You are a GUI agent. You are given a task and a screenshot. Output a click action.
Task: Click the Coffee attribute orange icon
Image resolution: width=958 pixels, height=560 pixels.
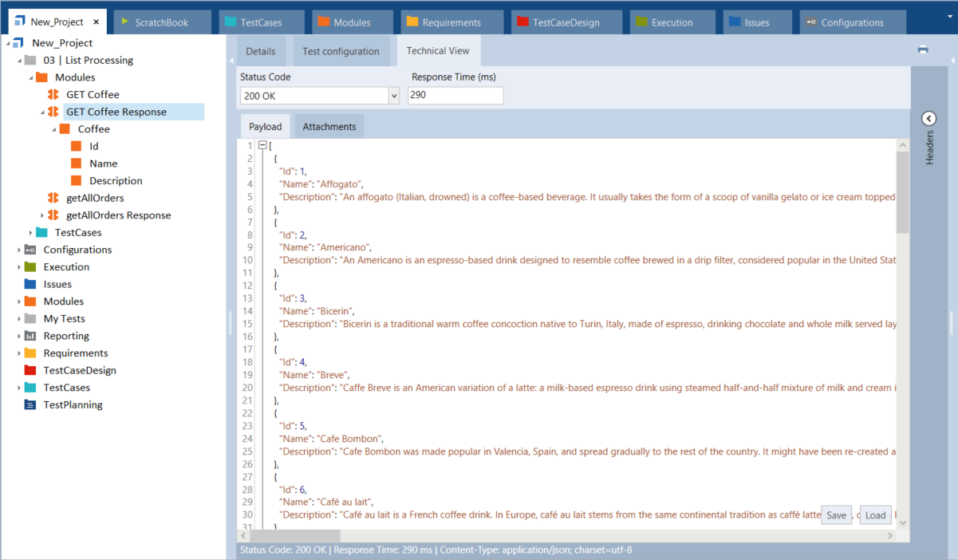[x=65, y=129]
